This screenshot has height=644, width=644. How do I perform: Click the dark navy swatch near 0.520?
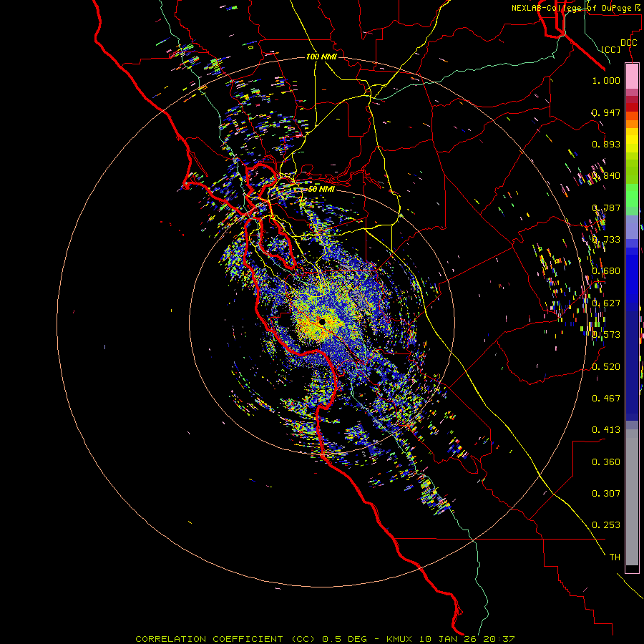point(632,366)
